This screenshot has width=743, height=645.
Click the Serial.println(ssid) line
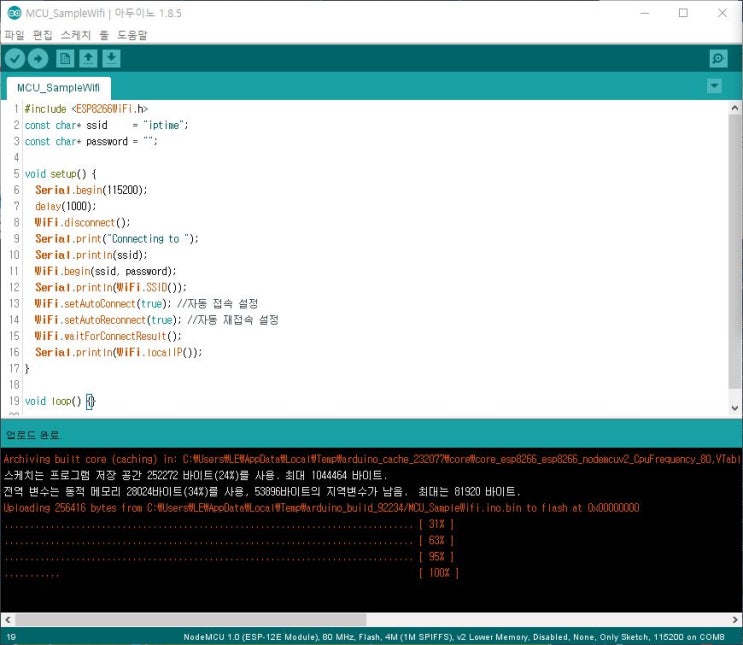coord(91,255)
